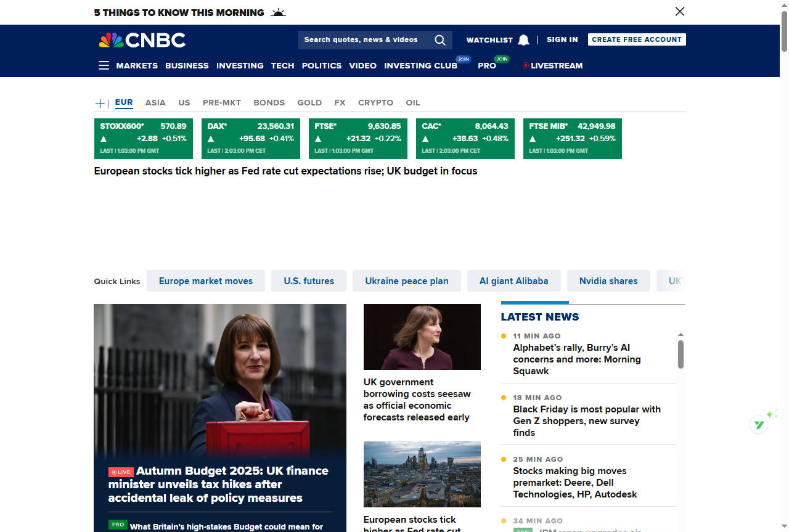Image resolution: width=789 pixels, height=532 pixels.
Task: Select the Ukraine peace plan quick link
Action: pyautogui.click(x=406, y=280)
